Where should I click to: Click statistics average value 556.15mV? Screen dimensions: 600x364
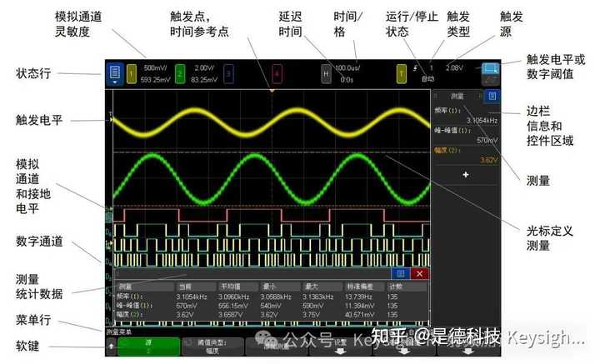pos(233,306)
